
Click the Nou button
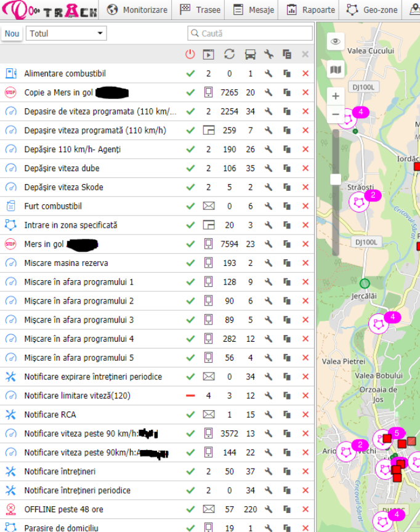tap(12, 33)
